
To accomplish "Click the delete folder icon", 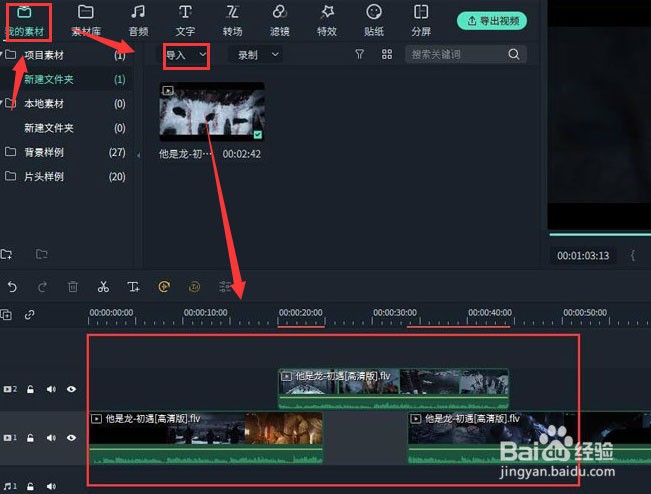I will click(42, 254).
